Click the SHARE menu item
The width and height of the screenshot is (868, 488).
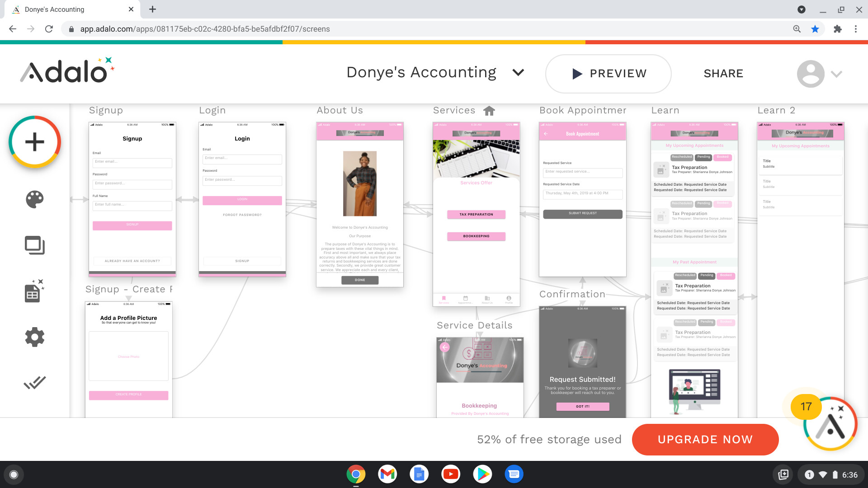[x=723, y=74]
